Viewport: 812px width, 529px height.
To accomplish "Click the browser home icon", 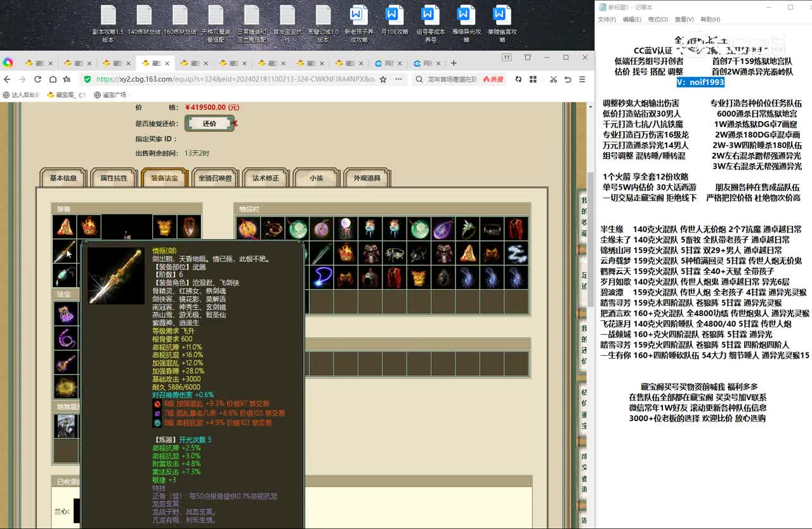I will (53, 79).
